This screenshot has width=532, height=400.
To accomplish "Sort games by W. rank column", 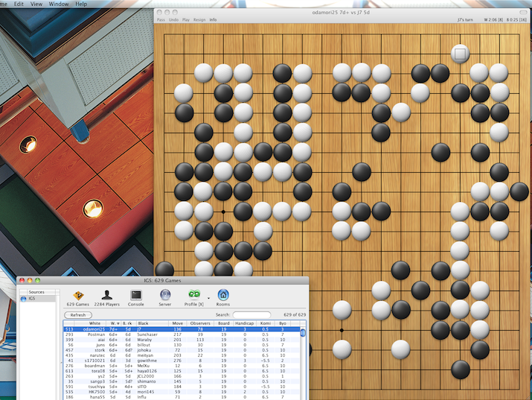I will [115, 323].
